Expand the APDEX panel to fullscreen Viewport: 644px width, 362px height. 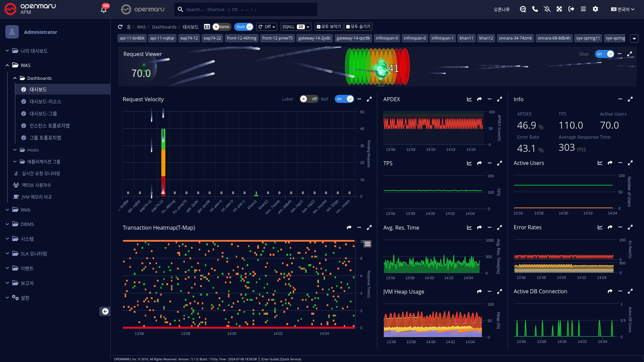(x=499, y=99)
